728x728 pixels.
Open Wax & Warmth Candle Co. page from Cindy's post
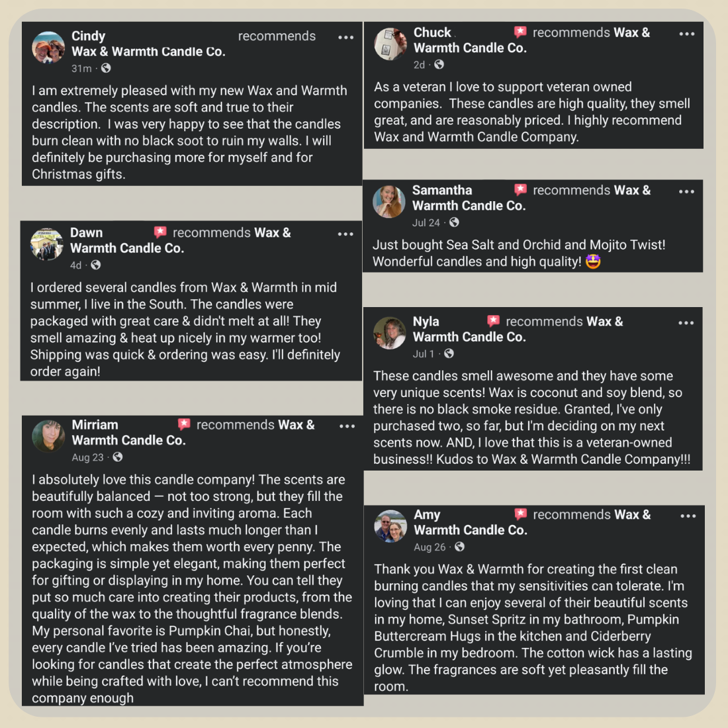148,52
